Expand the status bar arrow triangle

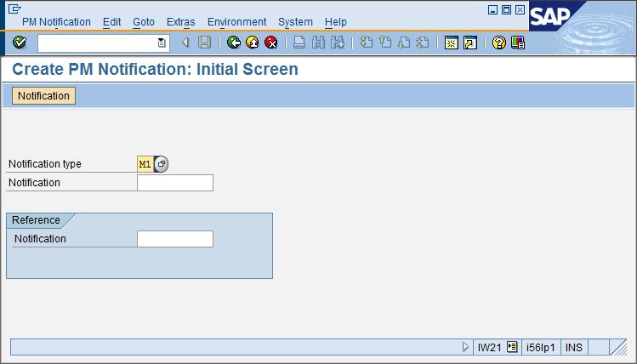(465, 347)
